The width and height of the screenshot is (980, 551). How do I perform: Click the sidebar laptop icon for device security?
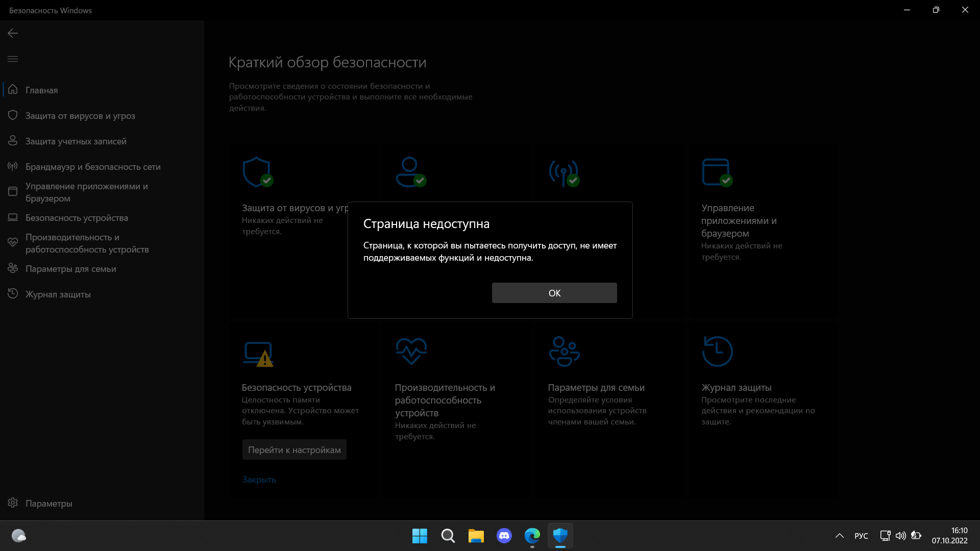pyautogui.click(x=13, y=217)
